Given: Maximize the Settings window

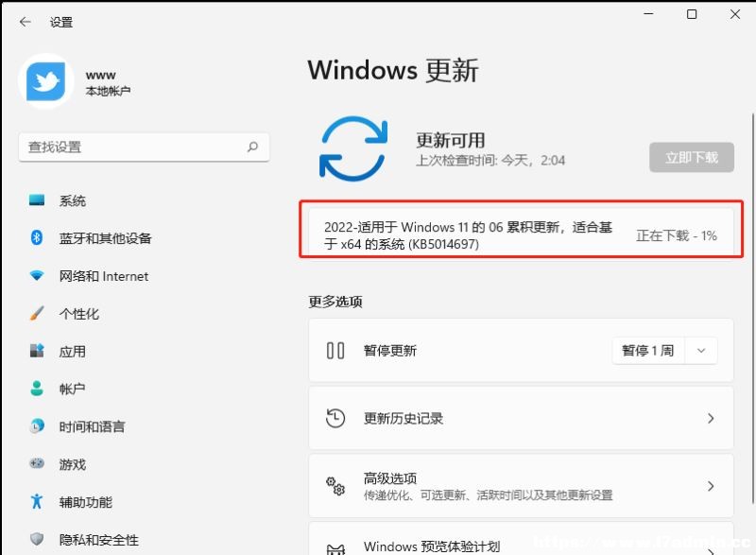Looking at the screenshot, I should coord(692,14).
